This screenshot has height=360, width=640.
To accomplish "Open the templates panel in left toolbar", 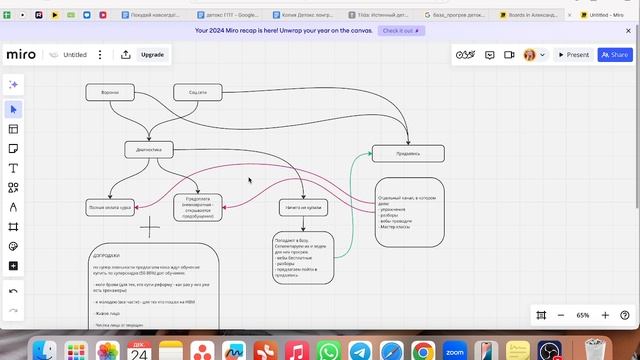I will point(13,129).
